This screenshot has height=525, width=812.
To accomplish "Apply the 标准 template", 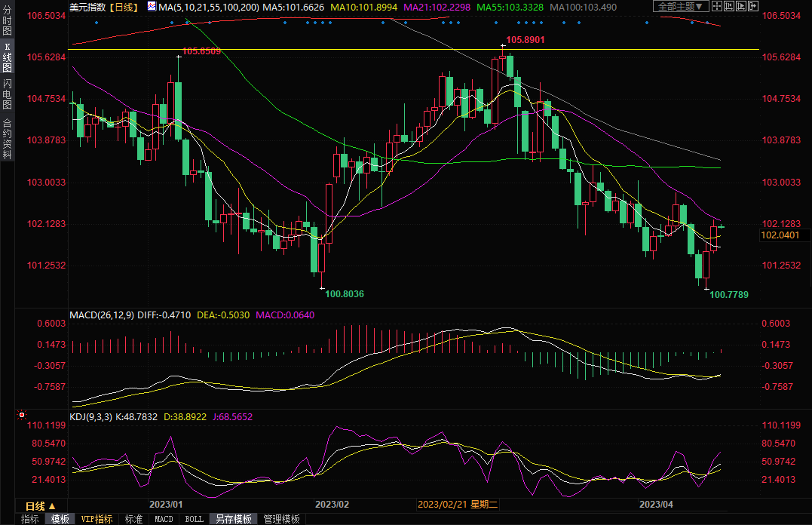I will [x=133, y=519].
